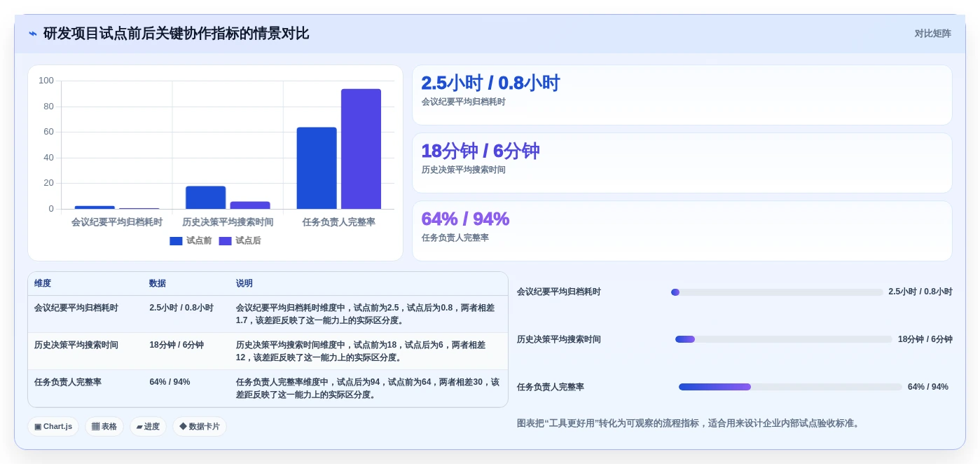Click the 试点前 bar for 任务负责人完整率

(317, 168)
